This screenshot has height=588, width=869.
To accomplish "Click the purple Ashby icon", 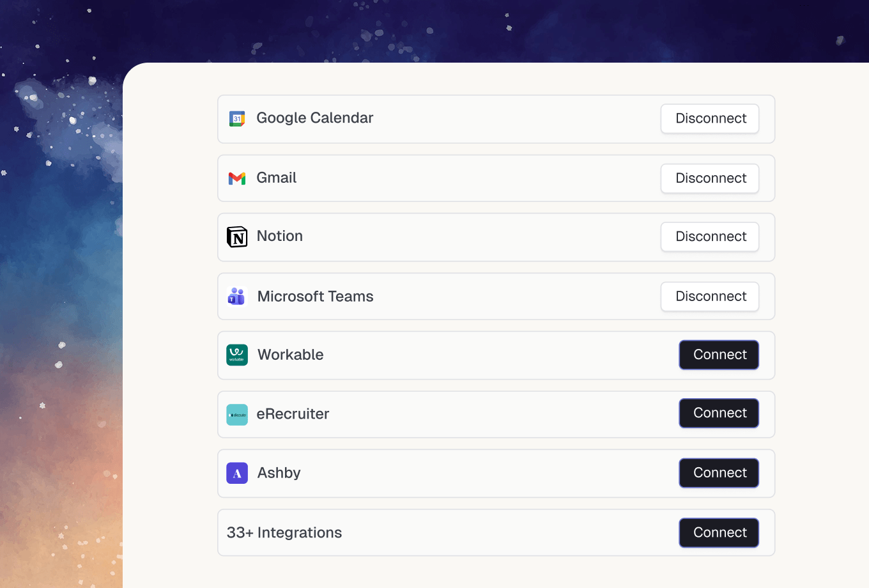I will point(237,473).
